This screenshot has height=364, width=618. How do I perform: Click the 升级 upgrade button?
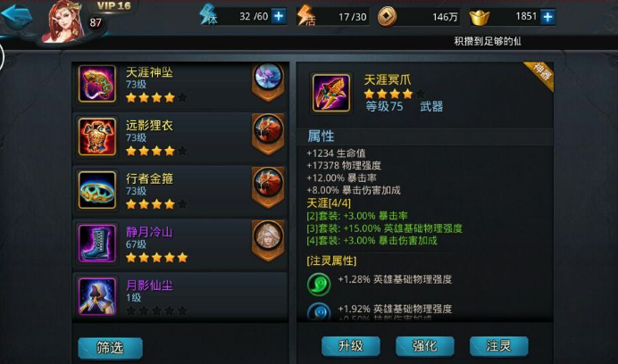click(x=351, y=346)
